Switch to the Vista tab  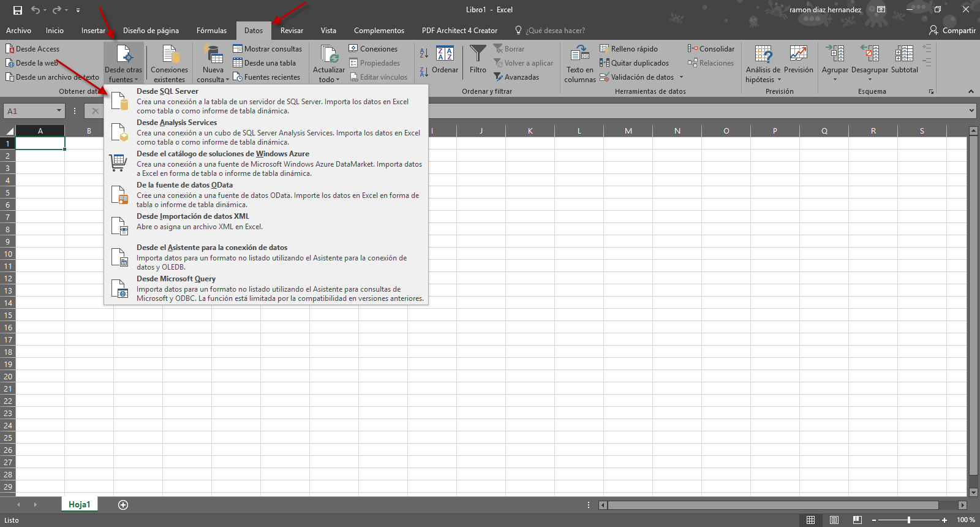pos(328,31)
